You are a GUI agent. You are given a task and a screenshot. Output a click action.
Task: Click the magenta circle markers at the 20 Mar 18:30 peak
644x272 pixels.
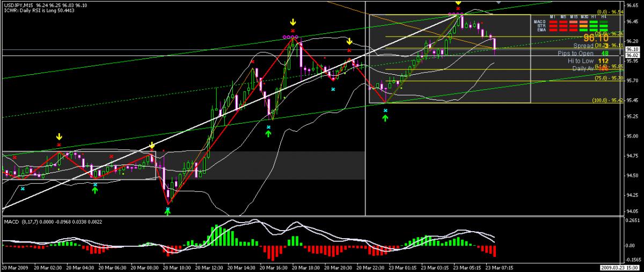290,37
